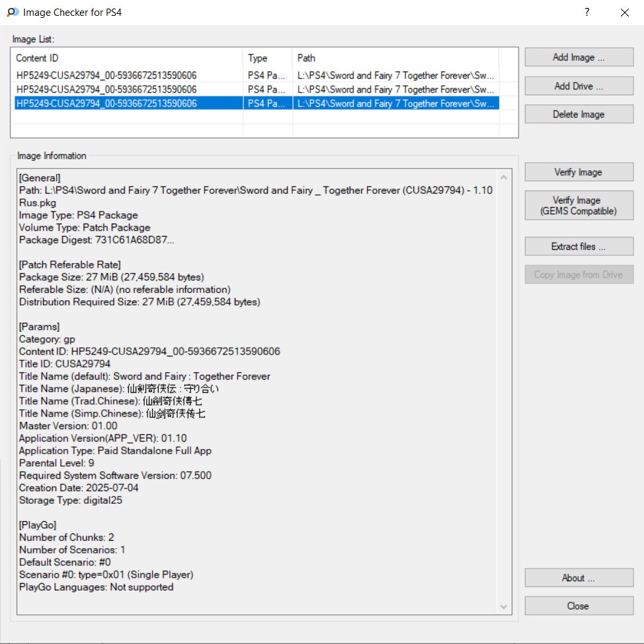This screenshot has height=644, width=644.
Task: Click the [Params] section heading
Action: click(x=39, y=327)
